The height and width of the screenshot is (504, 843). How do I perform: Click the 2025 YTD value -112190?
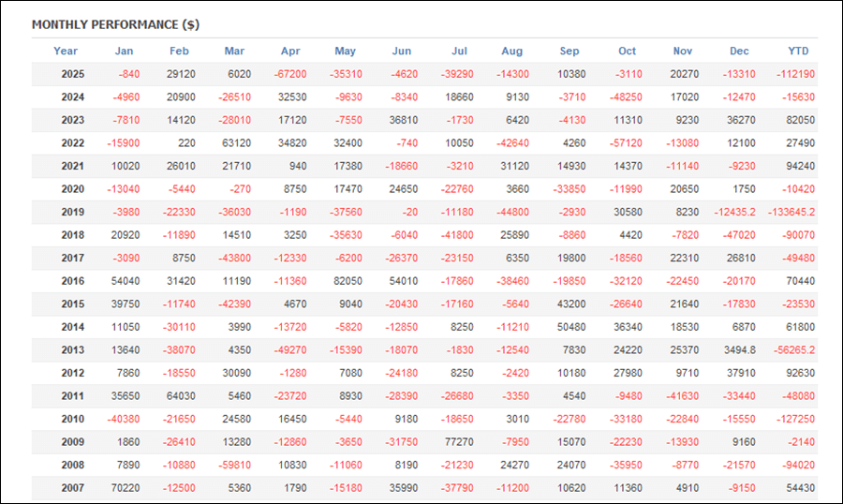tap(795, 74)
